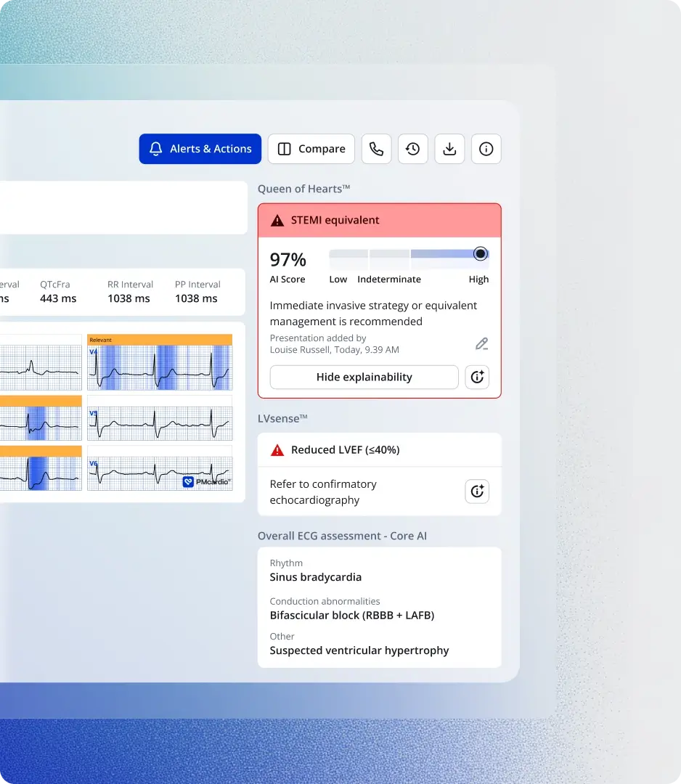
Task: Open the history clock icon
Action: pos(412,149)
